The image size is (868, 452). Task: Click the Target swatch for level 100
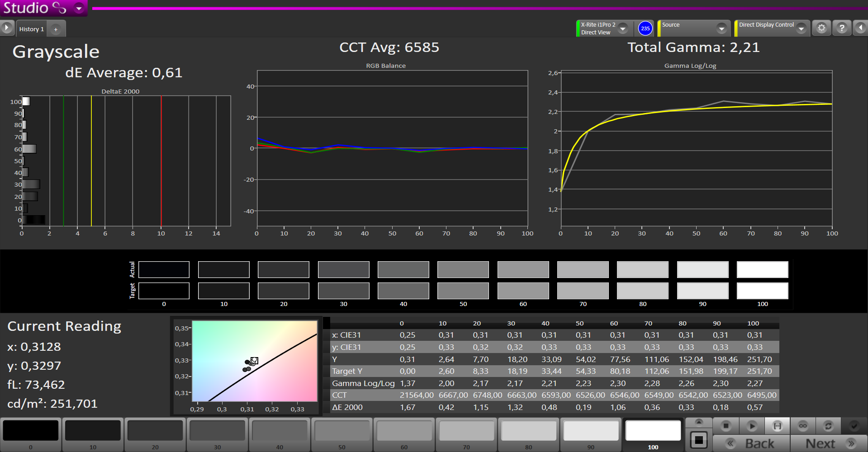763,291
